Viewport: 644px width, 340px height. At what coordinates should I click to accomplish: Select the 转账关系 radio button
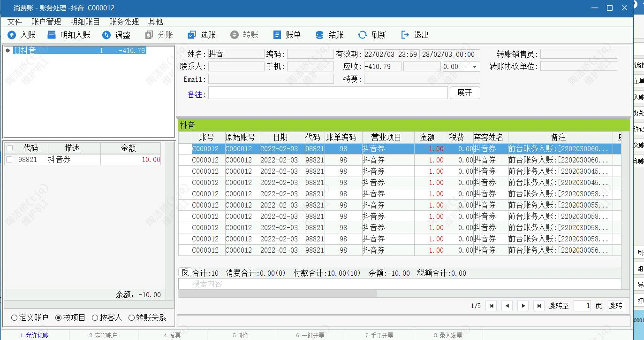click(131, 318)
